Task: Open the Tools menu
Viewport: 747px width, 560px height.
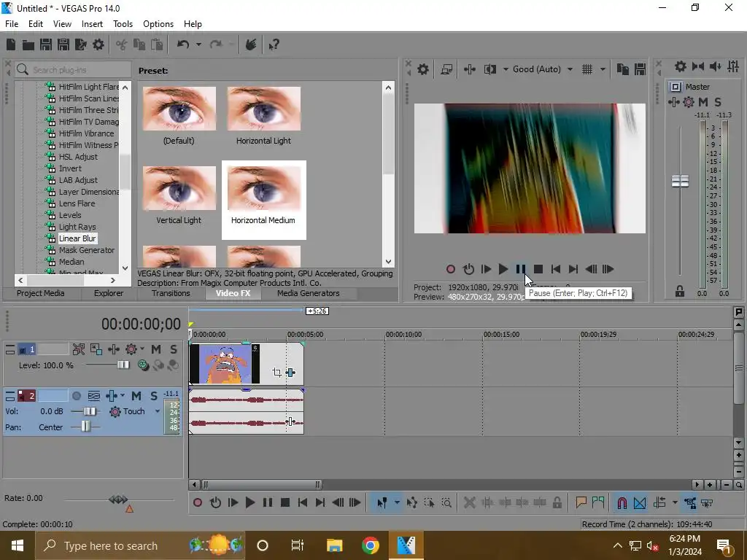Action: [x=123, y=24]
